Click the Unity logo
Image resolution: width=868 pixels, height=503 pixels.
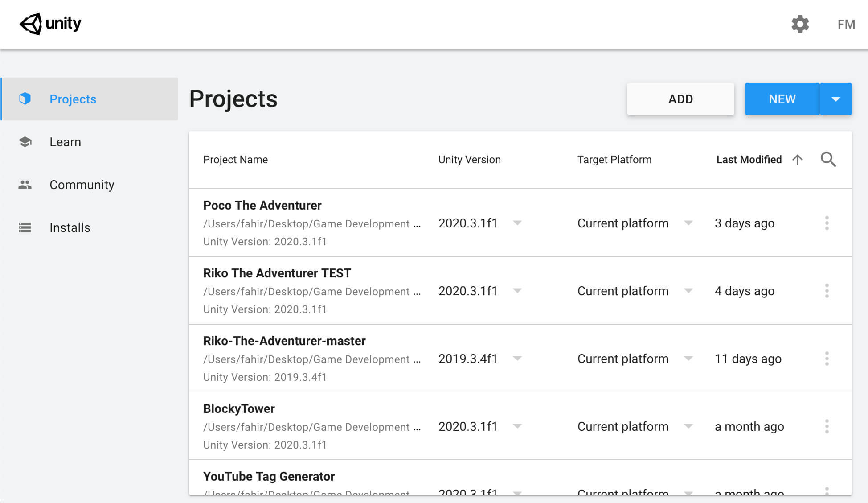coord(50,24)
